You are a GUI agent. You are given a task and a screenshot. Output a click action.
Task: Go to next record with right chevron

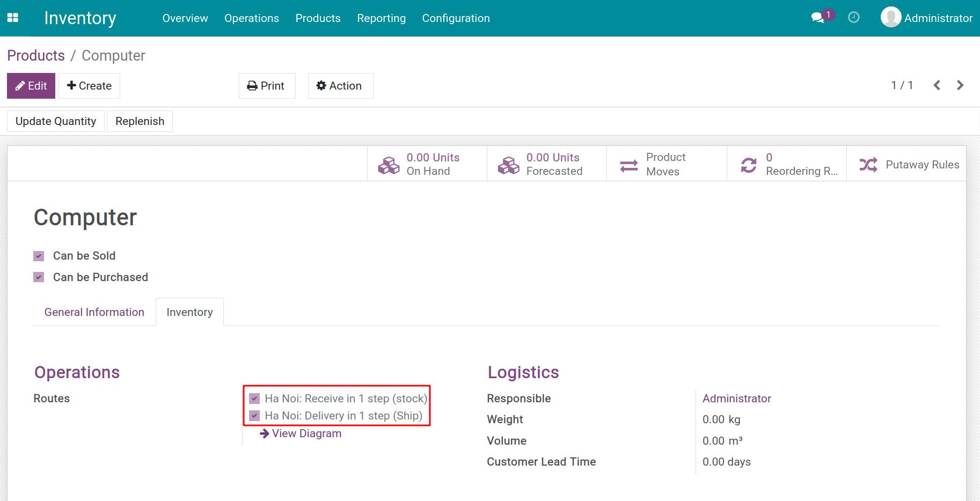click(960, 85)
